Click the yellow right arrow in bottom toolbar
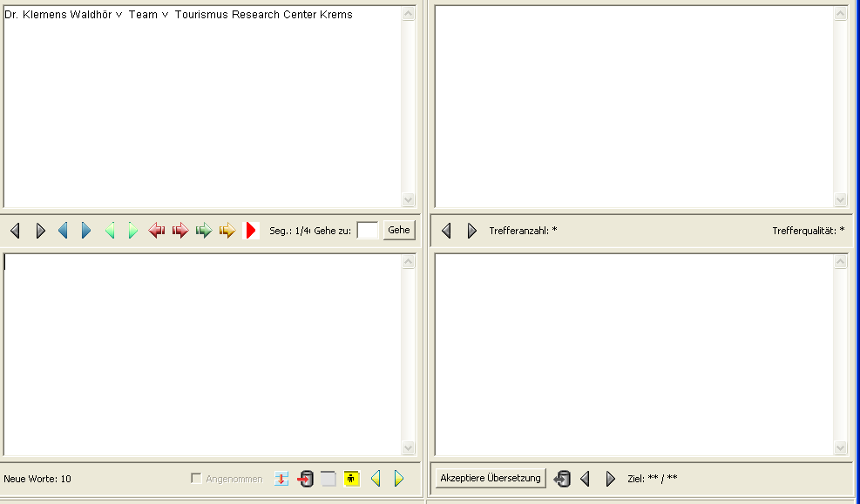860x504 pixels. (399, 479)
